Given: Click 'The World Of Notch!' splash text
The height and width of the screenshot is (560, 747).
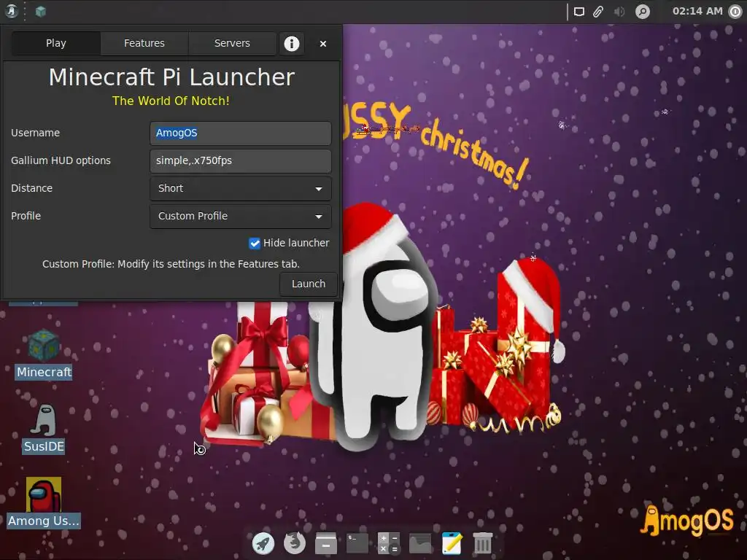Looking at the screenshot, I should (171, 101).
